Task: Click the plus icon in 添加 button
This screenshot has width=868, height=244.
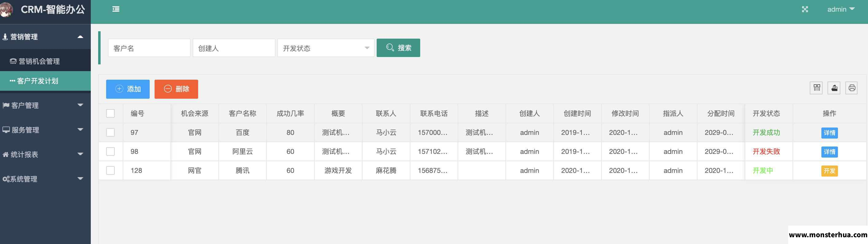Action: [x=119, y=89]
